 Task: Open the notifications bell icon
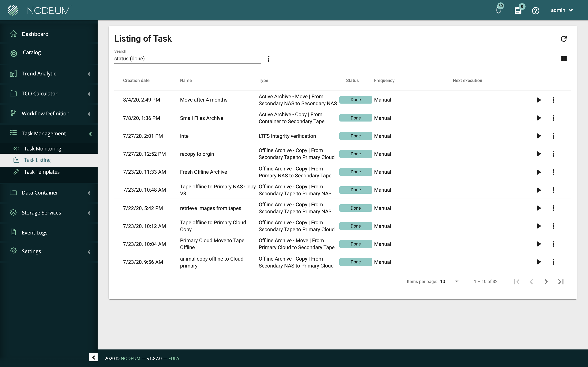pos(498,10)
